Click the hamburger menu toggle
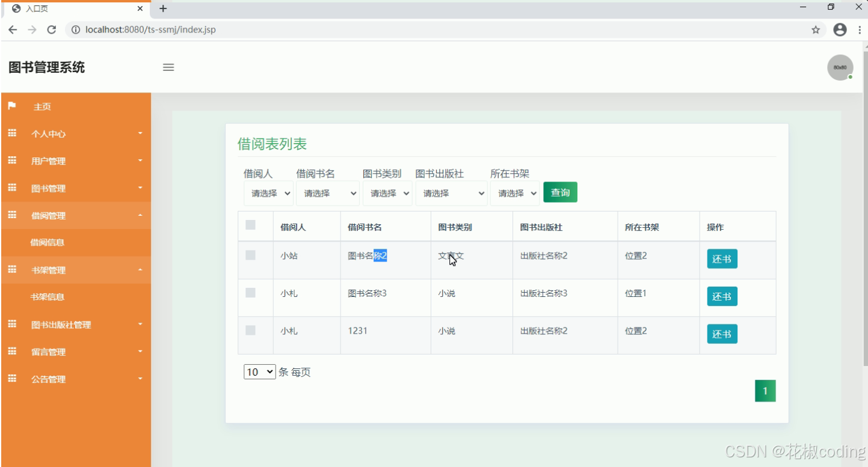 tap(168, 67)
